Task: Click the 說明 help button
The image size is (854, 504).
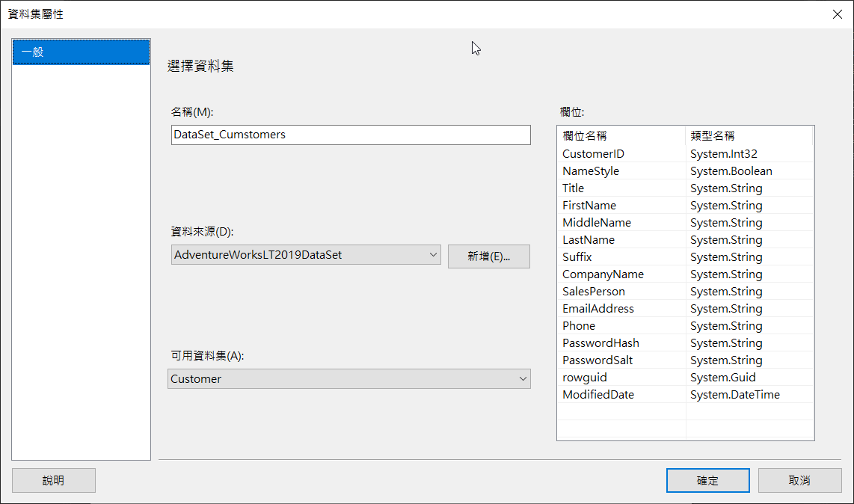Action: click(x=53, y=480)
